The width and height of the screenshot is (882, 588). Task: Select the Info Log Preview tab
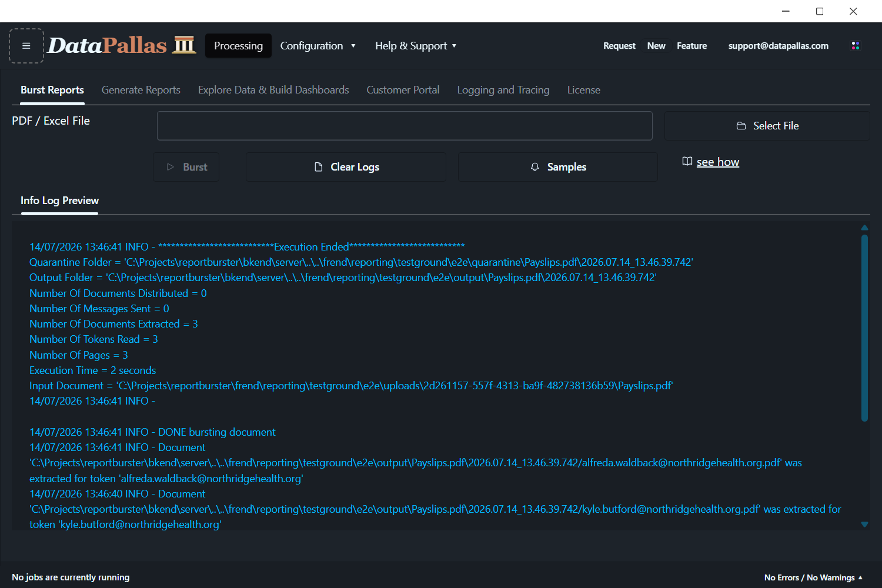[x=59, y=201]
